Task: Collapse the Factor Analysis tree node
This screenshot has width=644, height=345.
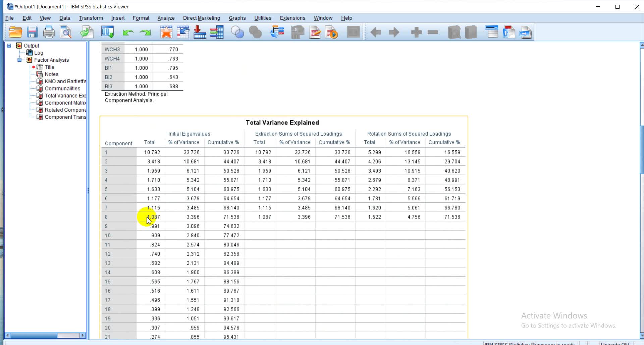Action: [19, 60]
